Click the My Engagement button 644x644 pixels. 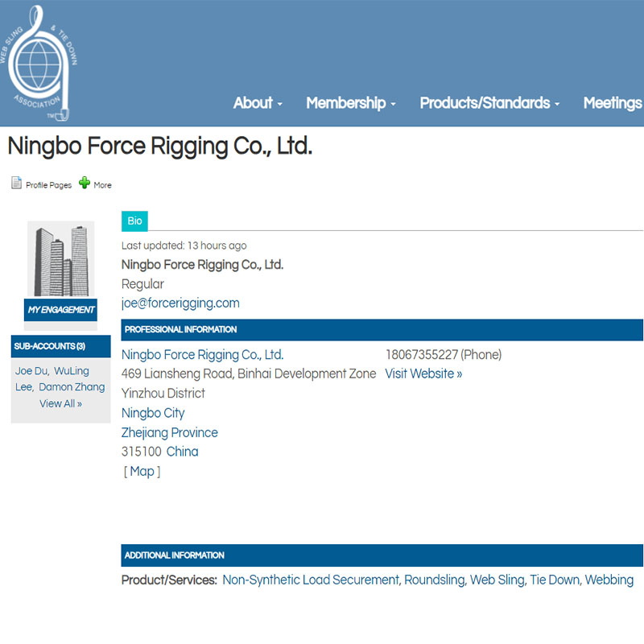click(61, 310)
